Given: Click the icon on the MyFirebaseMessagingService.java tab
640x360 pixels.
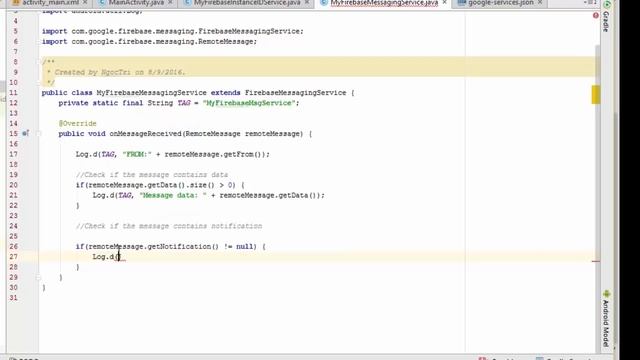Looking at the screenshot, I should [324, 2].
